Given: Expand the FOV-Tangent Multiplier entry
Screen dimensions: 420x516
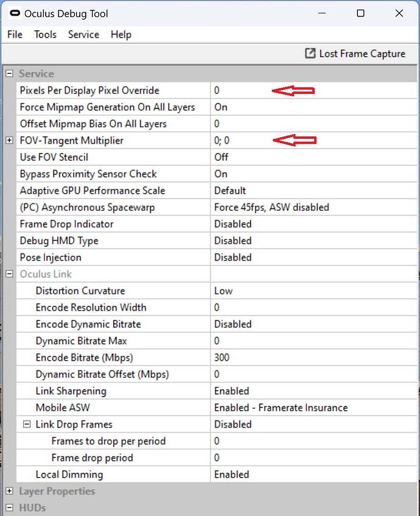Looking at the screenshot, I should click(8, 140).
